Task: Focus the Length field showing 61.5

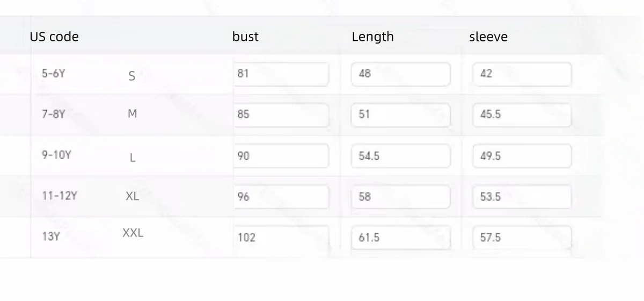Action: tap(400, 237)
